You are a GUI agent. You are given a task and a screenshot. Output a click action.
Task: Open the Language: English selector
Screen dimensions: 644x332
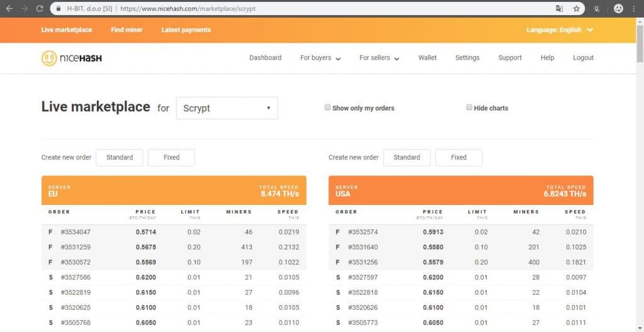click(560, 30)
